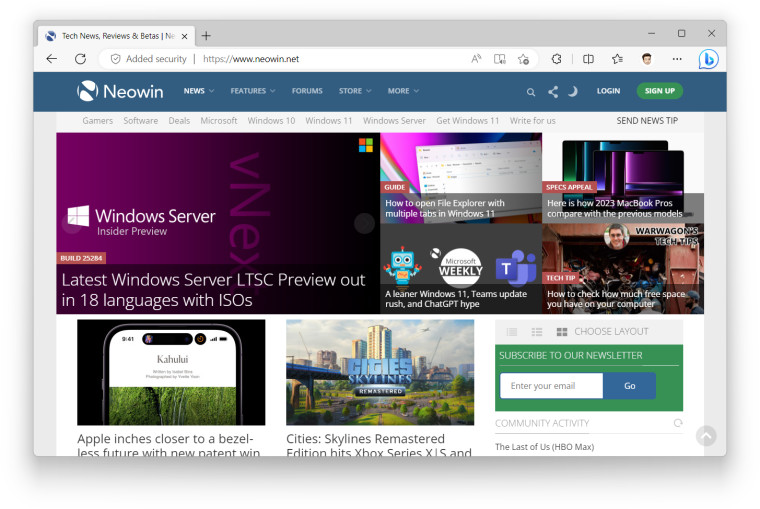The image size is (760, 509).
Task: Expand the MORE dropdown menu
Action: pos(403,91)
